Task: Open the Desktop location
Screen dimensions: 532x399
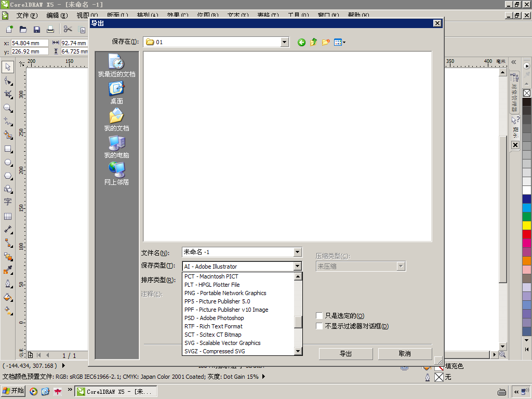Action: pyautogui.click(x=116, y=92)
